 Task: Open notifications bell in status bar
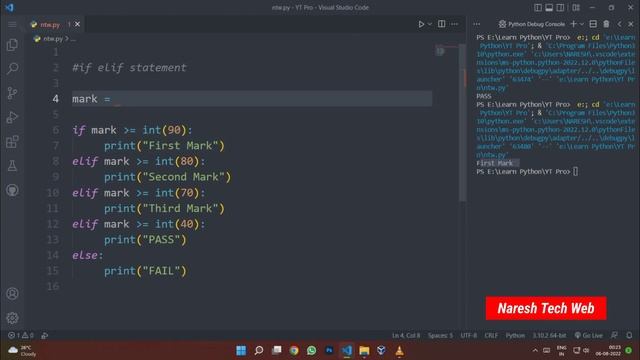pos(629,335)
